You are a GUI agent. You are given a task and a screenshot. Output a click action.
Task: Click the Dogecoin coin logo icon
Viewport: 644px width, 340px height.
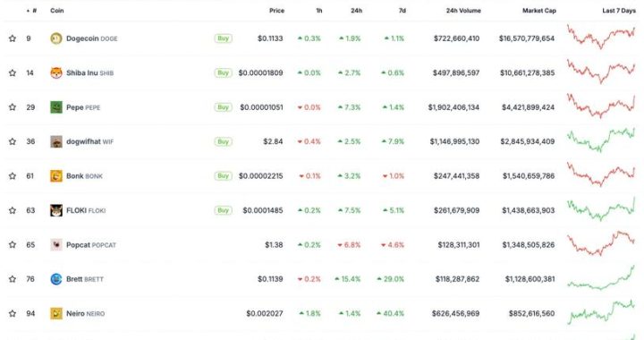pos(56,38)
